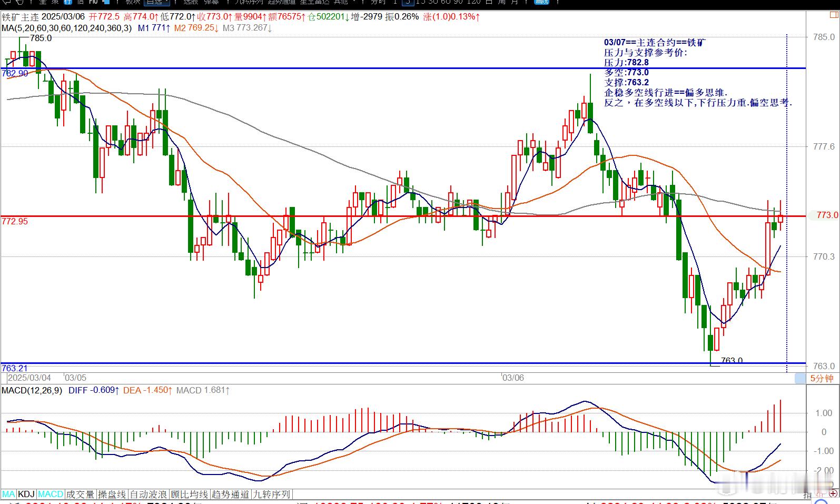Select the 自动波浪 indicator tab

click(x=149, y=495)
